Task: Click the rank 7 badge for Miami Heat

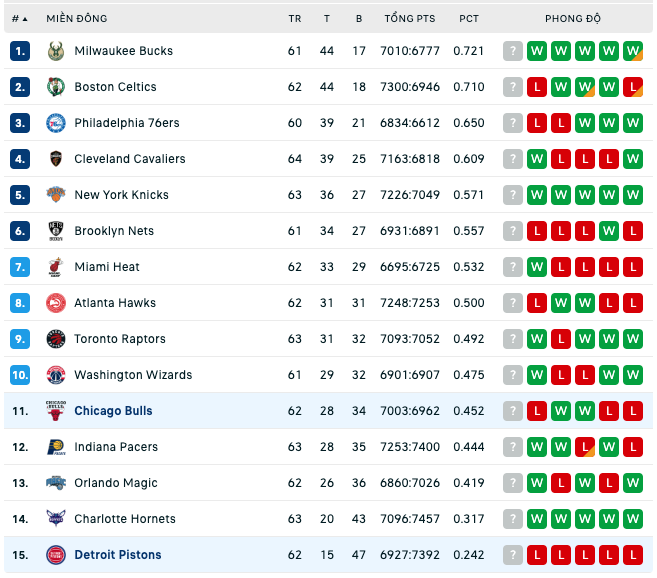Action: coord(20,267)
